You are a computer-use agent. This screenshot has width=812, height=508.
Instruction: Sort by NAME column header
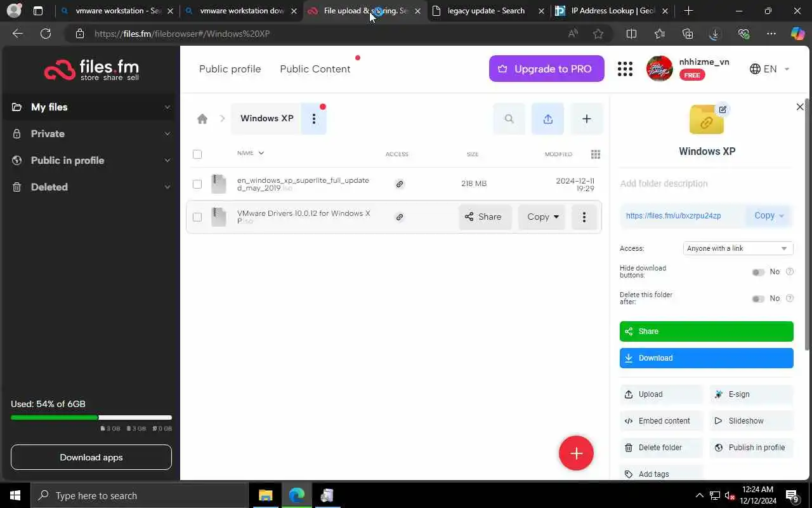click(250, 153)
